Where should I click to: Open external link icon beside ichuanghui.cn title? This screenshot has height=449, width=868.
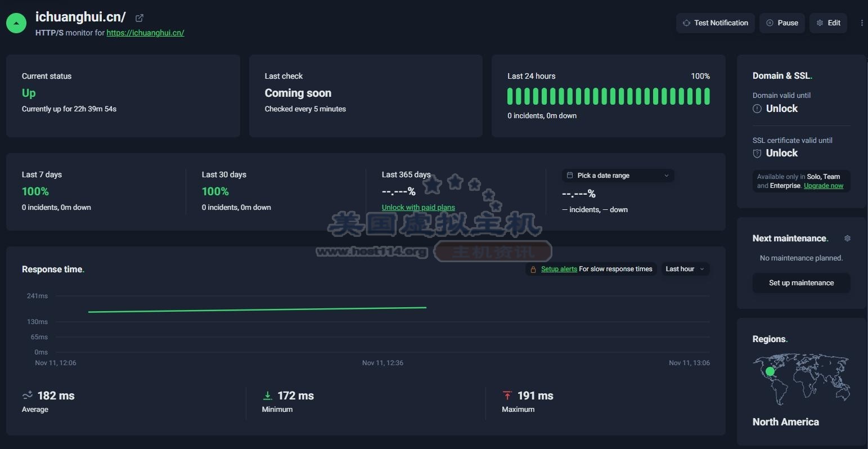140,18
